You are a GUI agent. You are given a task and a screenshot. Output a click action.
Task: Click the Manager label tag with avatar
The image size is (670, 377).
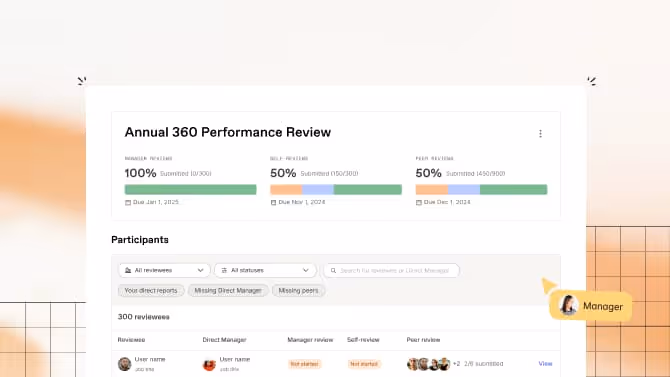point(591,306)
